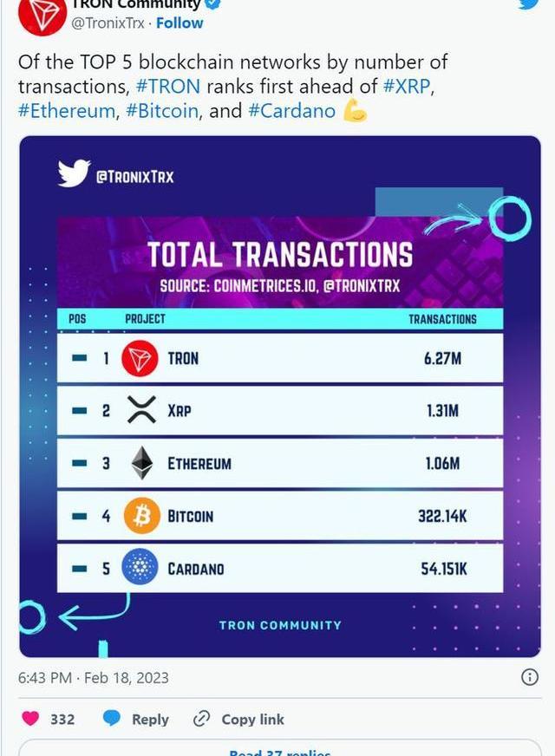Open the #Cardano hashtag

coord(291,111)
